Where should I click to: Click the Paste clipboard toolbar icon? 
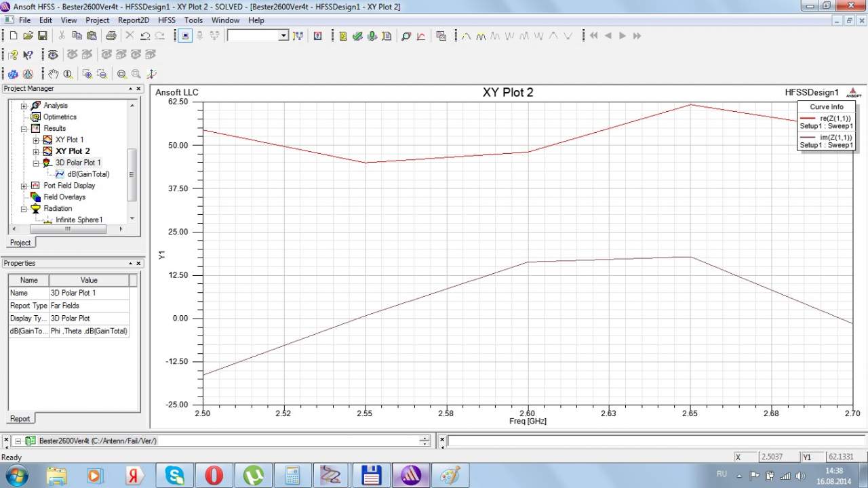[92, 36]
